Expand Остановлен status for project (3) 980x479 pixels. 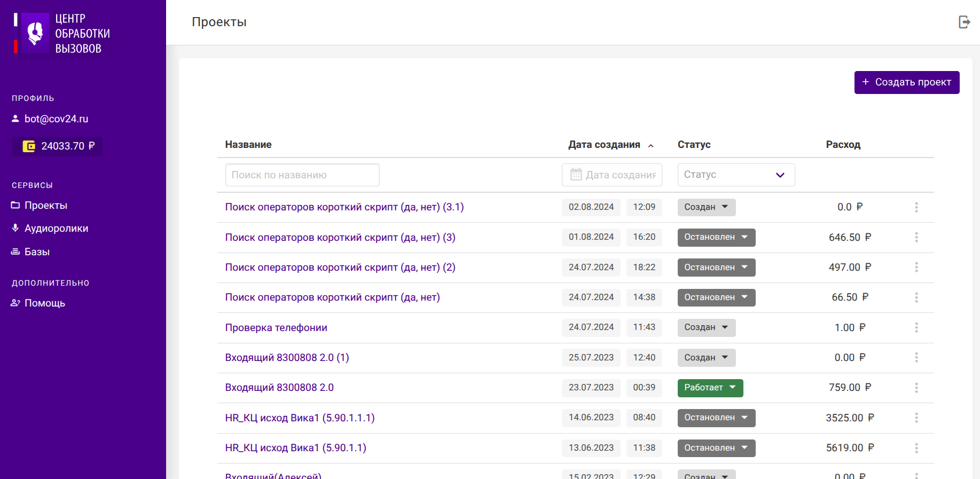tap(716, 237)
